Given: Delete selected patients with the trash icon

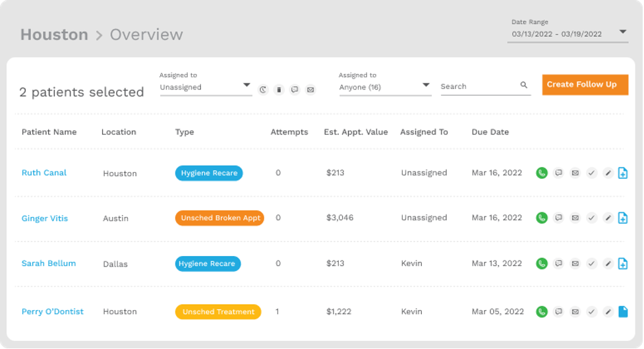Looking at the screenshot, I should [x=279, y=90].
